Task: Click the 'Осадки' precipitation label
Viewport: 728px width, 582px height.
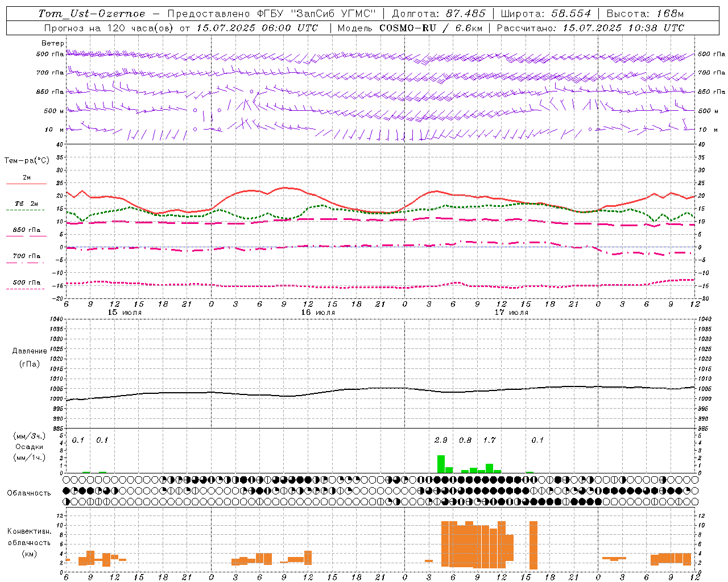Action: click(30, 447)
